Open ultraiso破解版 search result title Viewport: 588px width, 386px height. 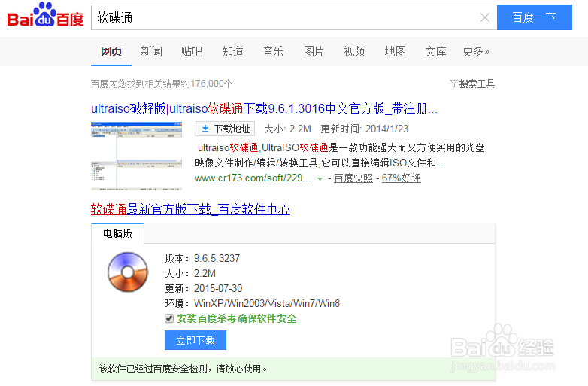coord(265,109)
